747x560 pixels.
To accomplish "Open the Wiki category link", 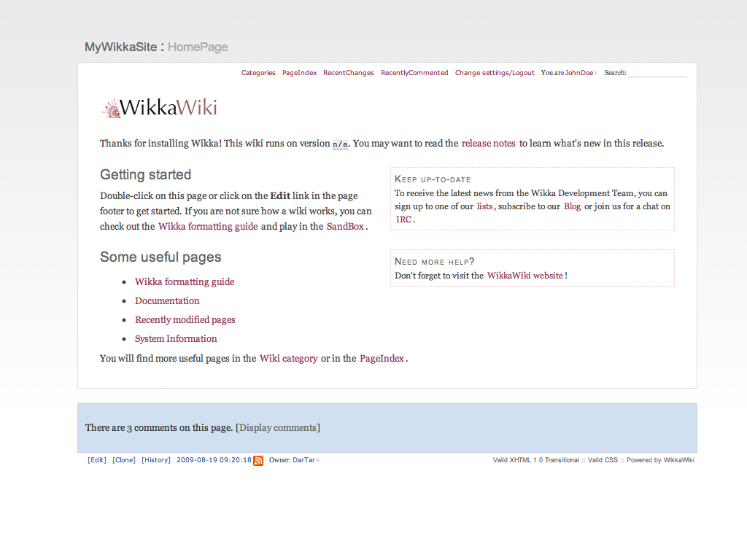I will 288,359.
